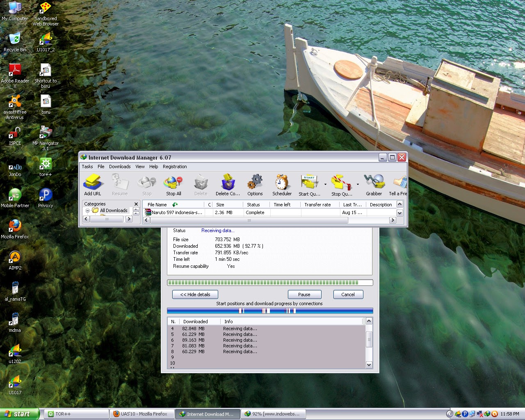Show hidden system tray icons arrow
Screen dimensions: 525x420
tap(450, 414)
